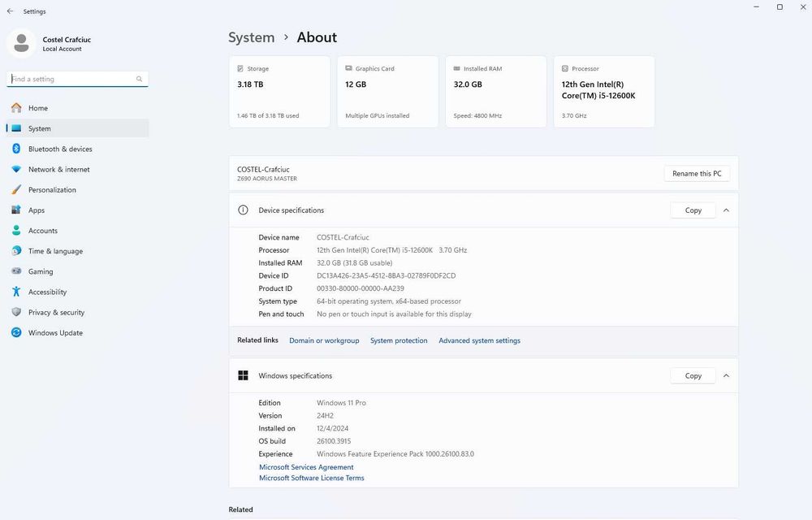The image size is (812, 520).
Task: Open Bluetooth & devices icon
Action: click(16, 149)
